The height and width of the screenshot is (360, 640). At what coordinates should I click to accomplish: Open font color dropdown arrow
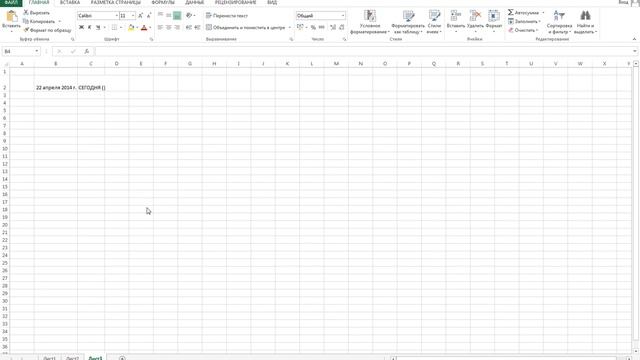[150, 27]
